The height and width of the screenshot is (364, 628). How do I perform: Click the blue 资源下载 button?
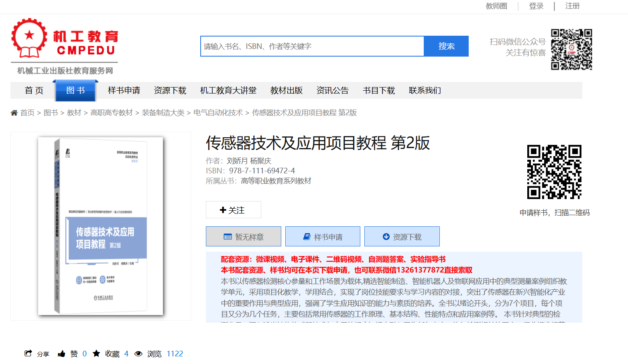coord(402,237)
